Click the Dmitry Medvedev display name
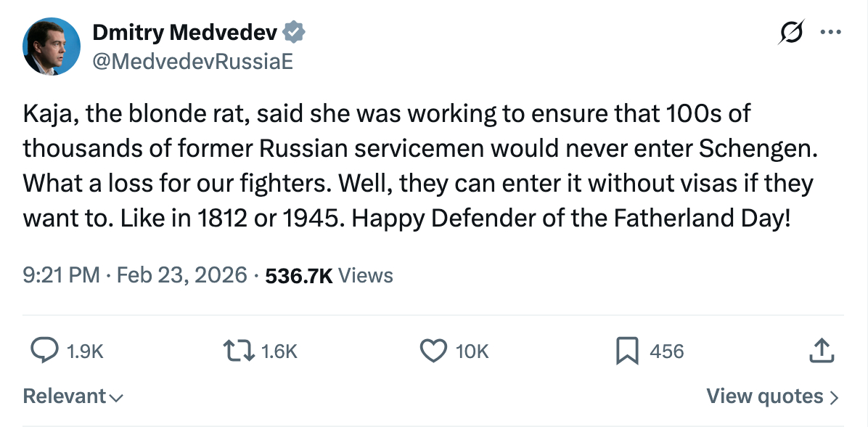Viewport: 868px width, 427px height. (184, 33)
